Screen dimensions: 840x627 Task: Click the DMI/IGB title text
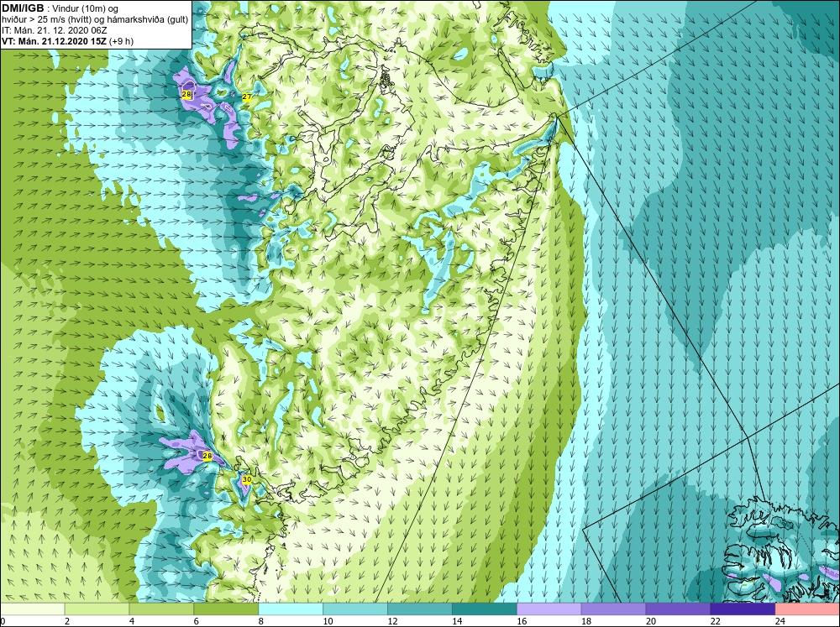23,8
